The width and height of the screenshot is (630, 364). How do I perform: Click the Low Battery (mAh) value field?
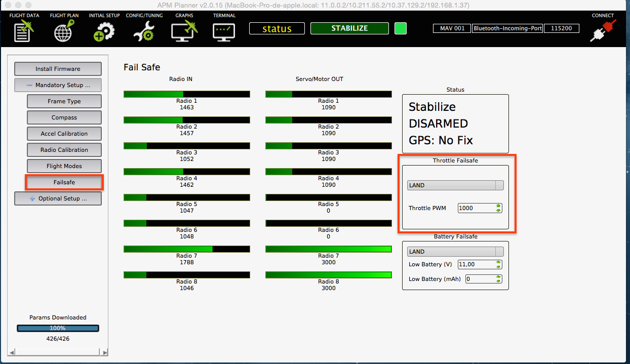pyautogui.click(x=479, y=279)
